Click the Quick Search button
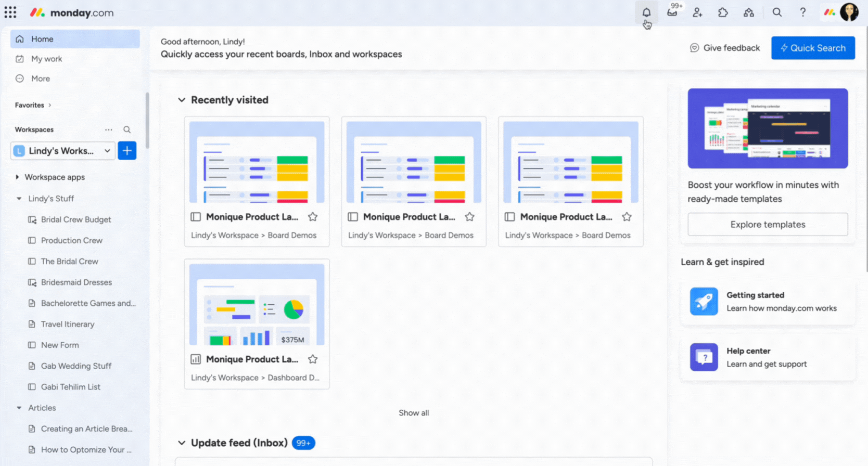Screen dimensions: 868x466 (813, 48)
